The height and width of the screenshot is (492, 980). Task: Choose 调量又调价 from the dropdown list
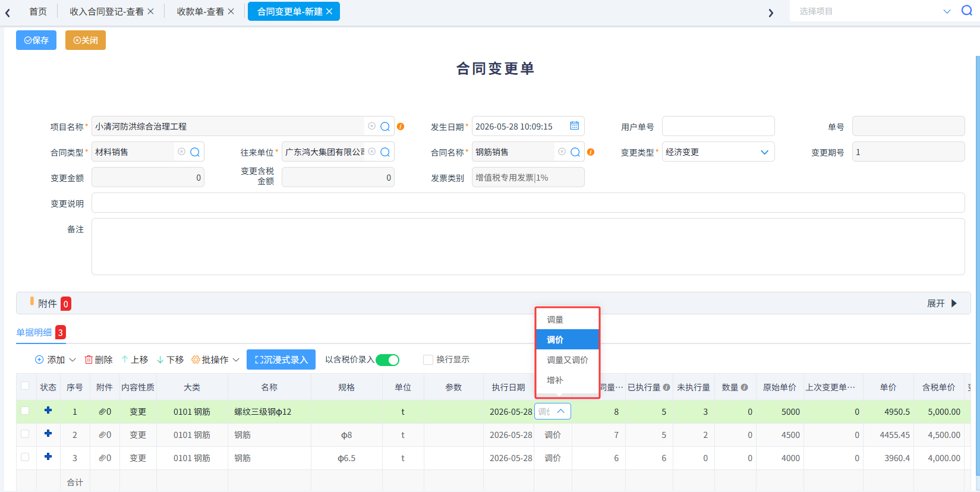point(568,360)
